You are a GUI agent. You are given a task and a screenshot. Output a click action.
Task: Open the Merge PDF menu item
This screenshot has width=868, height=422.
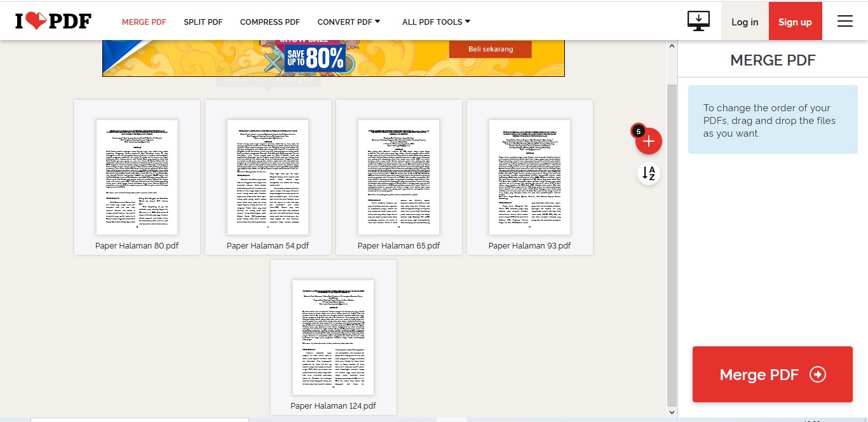(144, 22)
